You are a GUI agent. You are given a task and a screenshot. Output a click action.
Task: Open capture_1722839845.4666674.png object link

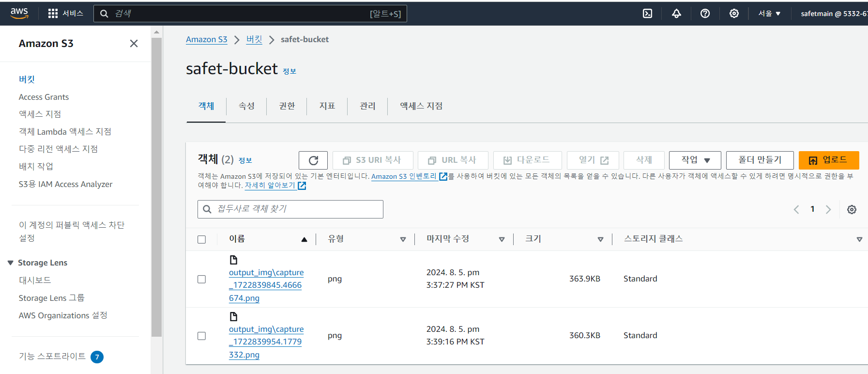coord(266,285)
